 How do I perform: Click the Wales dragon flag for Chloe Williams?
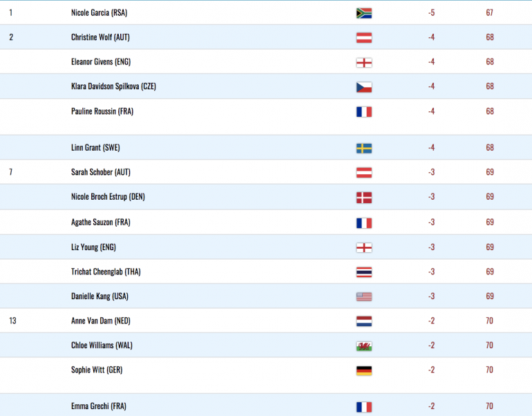[x=364, y=346]
